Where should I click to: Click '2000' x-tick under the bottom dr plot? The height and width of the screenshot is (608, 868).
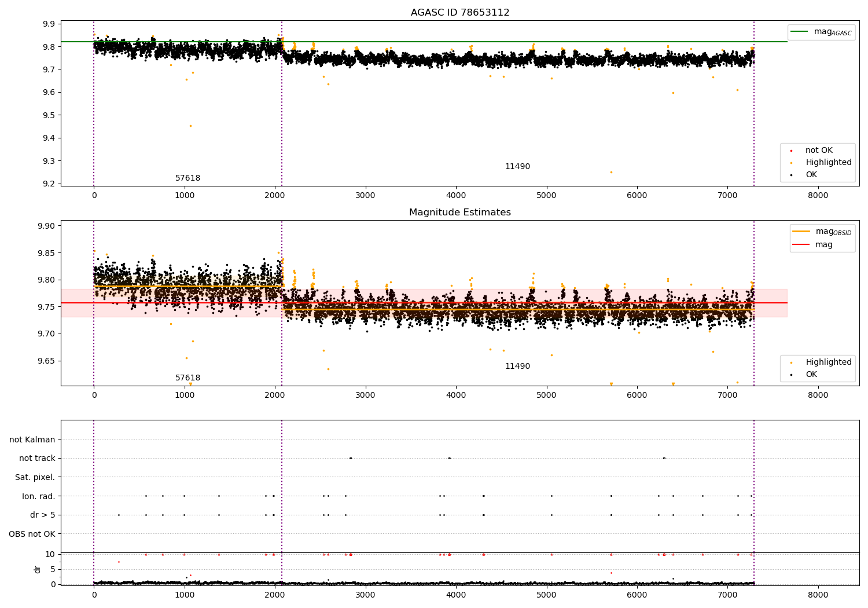coord(275,595)
